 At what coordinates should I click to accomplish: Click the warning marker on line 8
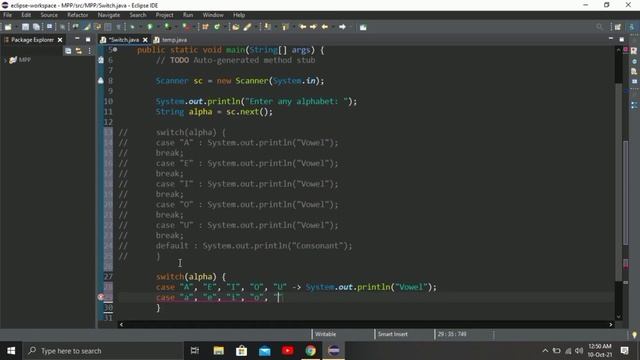click(101, 80)
